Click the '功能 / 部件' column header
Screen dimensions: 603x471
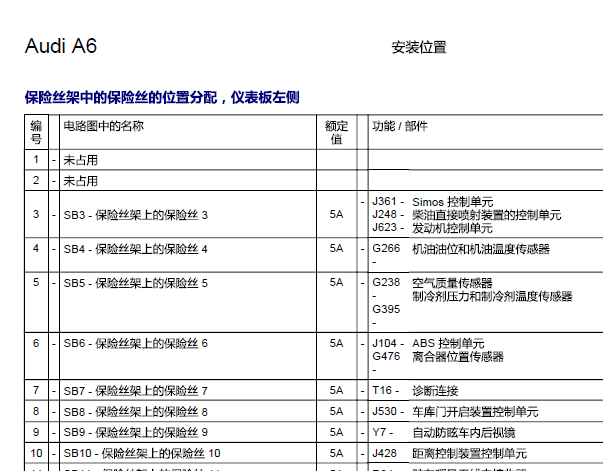(x=400, y=126)
